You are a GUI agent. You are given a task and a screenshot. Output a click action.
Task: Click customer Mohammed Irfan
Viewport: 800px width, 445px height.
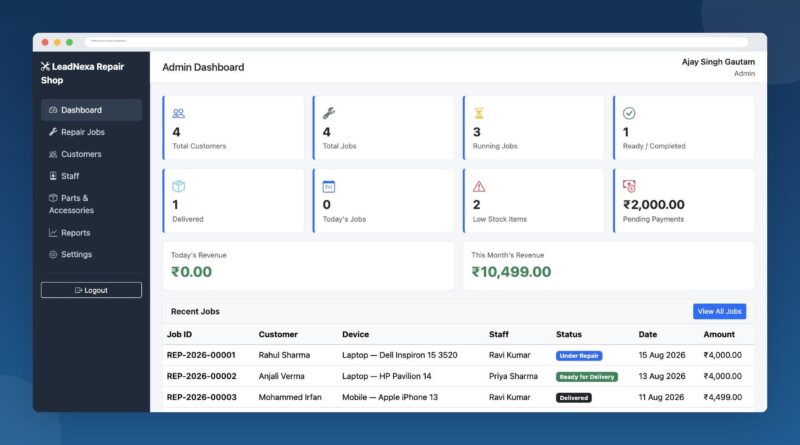[290, 397]
